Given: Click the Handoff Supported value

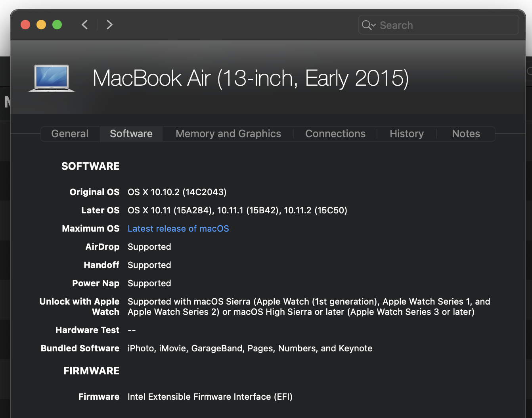Looking at the screenshot, I should 149,265.
